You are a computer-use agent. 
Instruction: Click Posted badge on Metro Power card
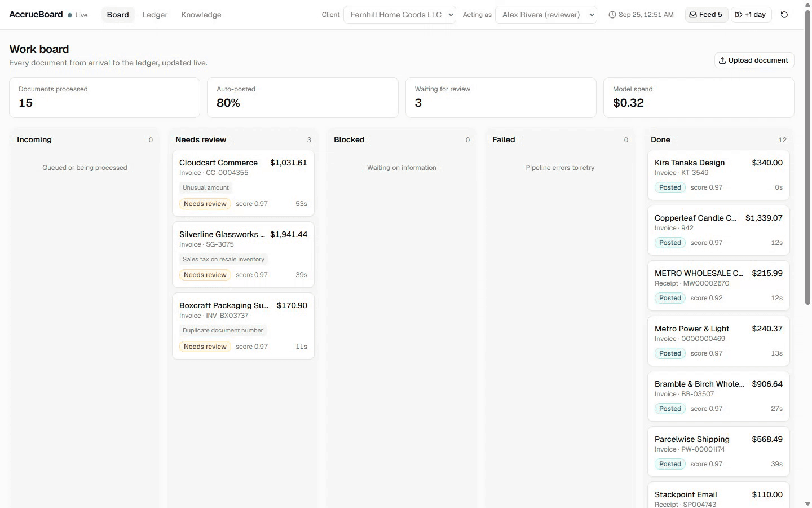tap(670, 353)
